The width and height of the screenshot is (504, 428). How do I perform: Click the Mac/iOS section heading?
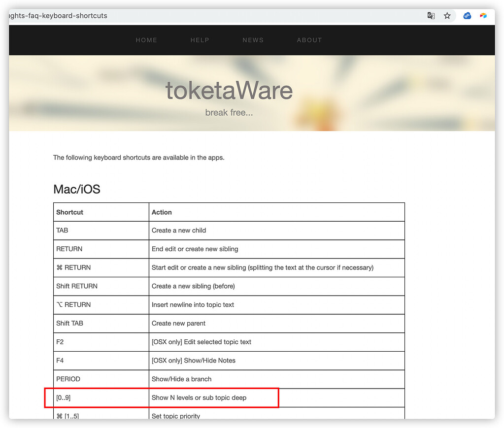(77, 189)
